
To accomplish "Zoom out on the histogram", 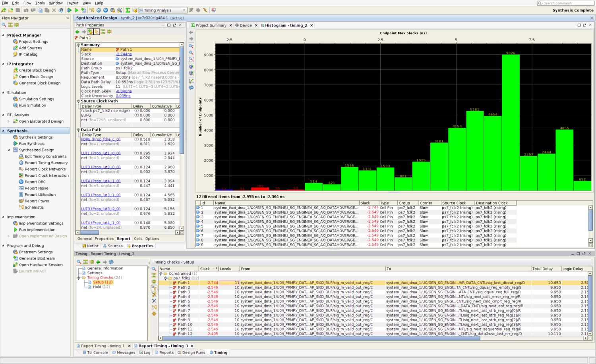I will click(191, 52).
